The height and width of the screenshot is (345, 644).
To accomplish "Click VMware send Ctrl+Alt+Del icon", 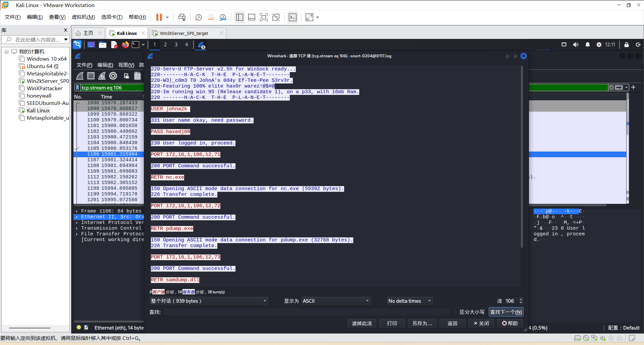I will tap(182, 17).
